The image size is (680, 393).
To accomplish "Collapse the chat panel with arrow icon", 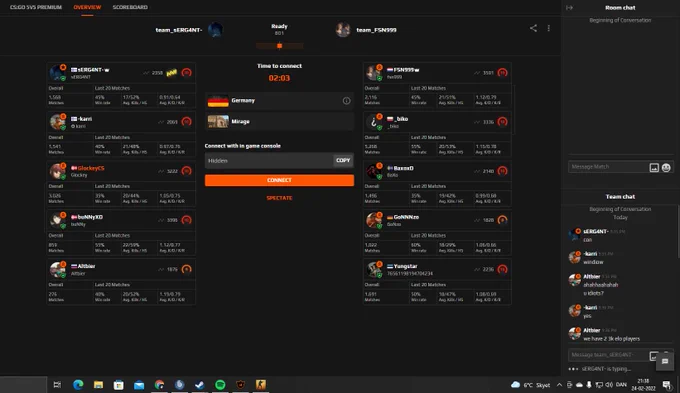I will pyautogui.click(x=569, y=7).
